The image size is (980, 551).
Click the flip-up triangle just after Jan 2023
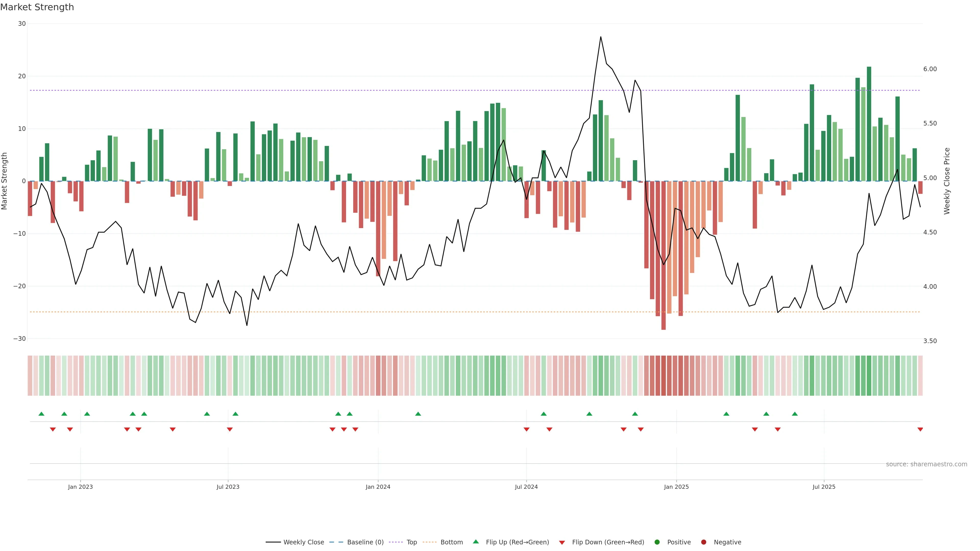point(87,414)
